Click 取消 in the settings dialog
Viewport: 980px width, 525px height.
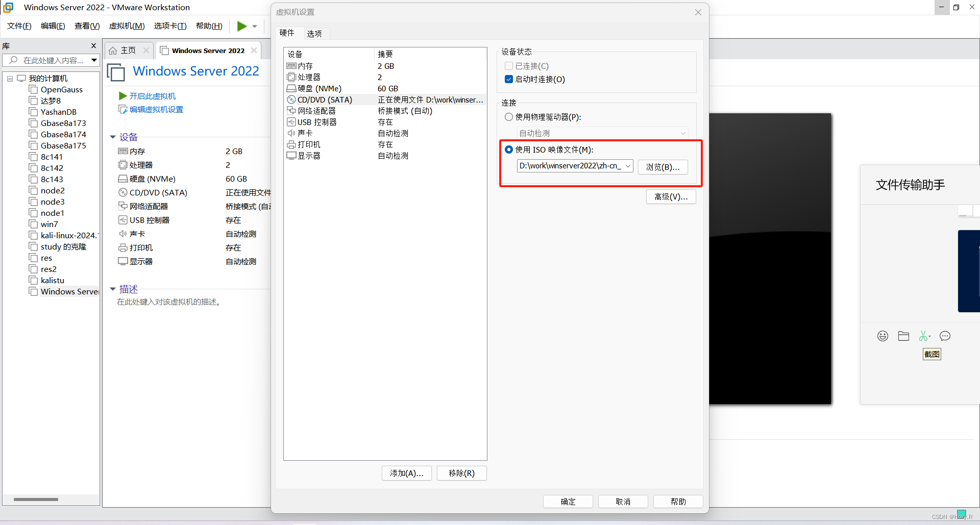623,502
